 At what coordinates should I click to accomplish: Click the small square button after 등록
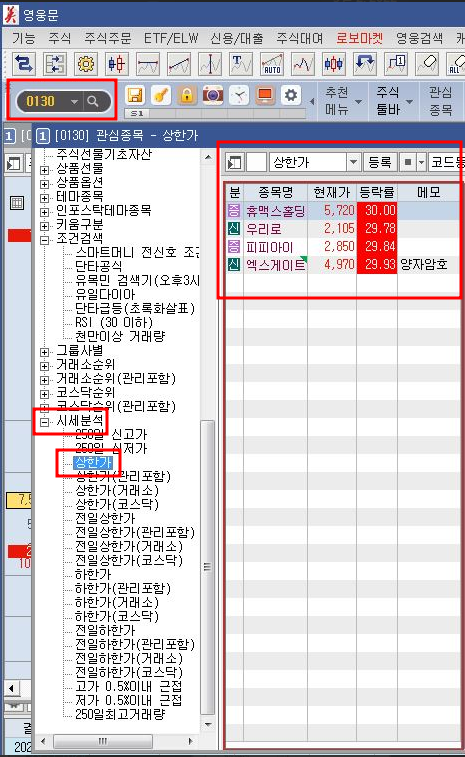tap(408, 163)
